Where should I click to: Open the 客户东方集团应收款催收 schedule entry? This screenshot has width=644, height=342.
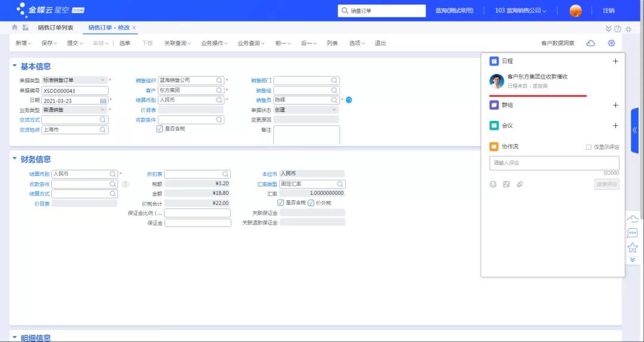click(537, 77)
